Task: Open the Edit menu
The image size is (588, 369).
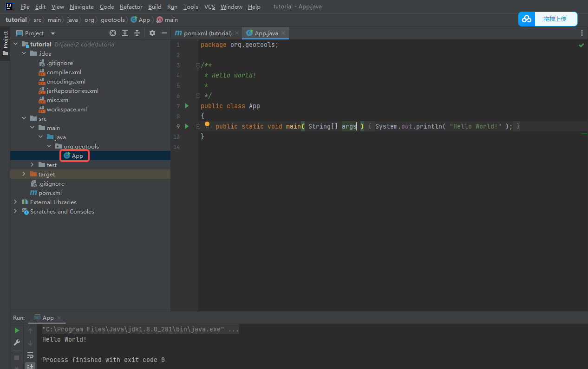Action: tap(40, 7)
